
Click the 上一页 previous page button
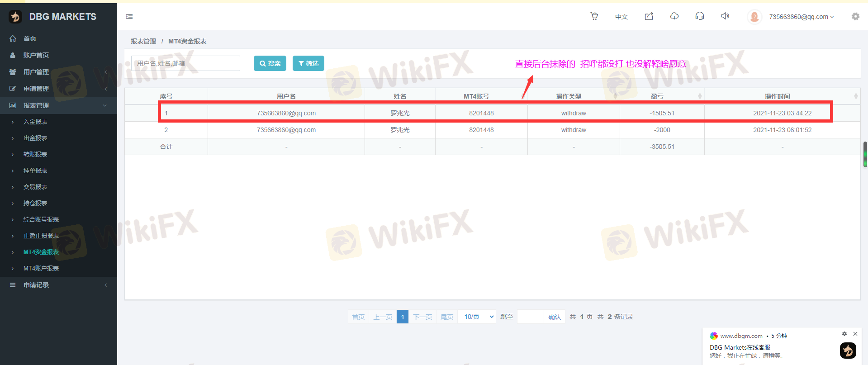coord(383,317)
